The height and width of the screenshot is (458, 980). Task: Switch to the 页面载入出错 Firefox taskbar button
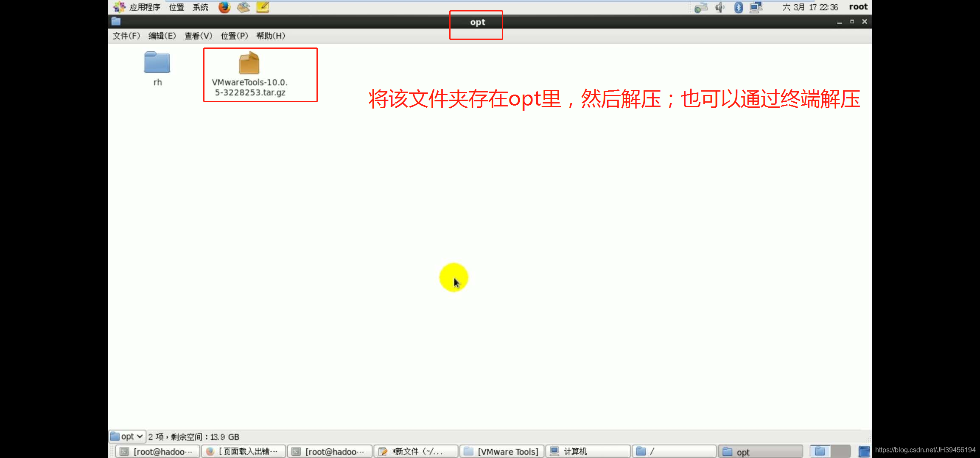(x=244, y=452)
